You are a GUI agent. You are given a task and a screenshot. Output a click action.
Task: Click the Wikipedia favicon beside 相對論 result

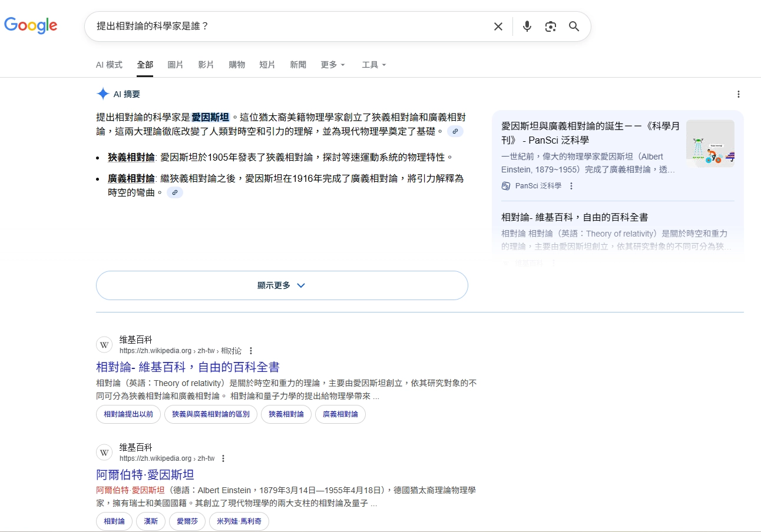[x=104, y=344]
